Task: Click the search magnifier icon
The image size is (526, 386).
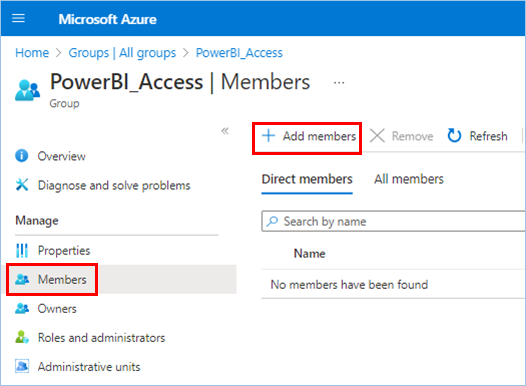Action: tap(272, 221)
